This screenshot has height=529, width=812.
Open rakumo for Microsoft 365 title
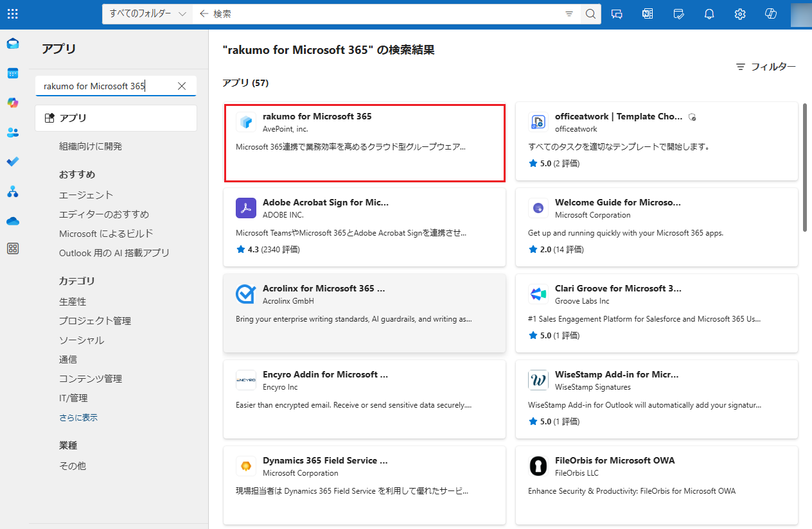(317, 116)
